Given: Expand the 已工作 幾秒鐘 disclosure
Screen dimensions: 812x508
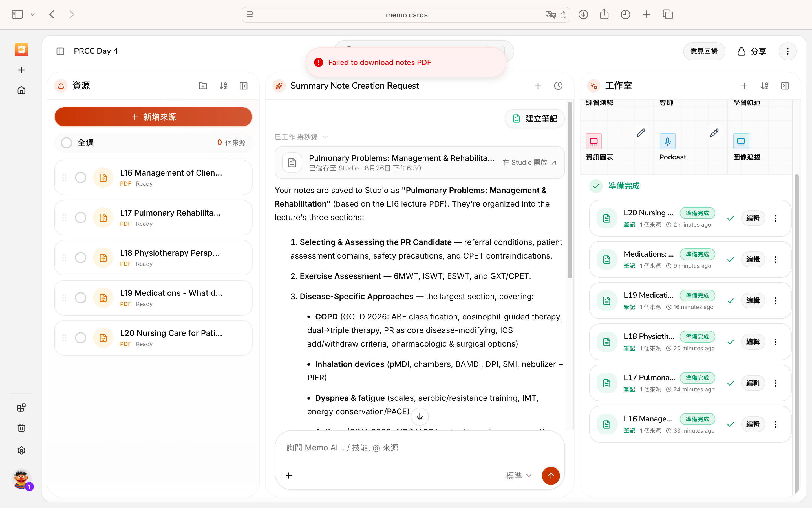Looking at the screenshot, I should (301, 137).
